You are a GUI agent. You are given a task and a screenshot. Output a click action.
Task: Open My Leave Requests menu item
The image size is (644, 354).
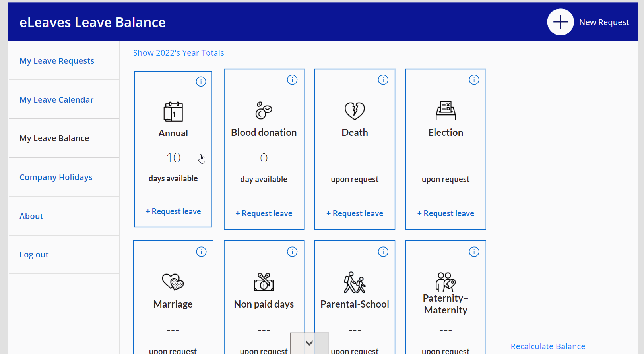(x=57, y=61)
